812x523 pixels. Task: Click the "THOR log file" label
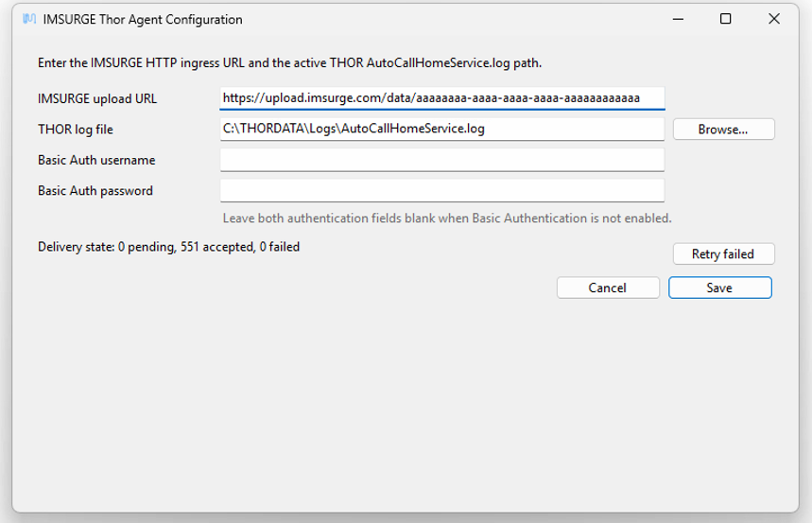76,129
